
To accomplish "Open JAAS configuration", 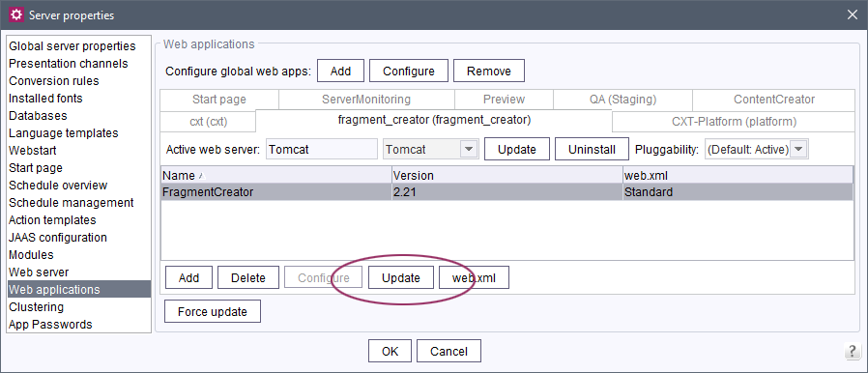I will coord(78,238).
